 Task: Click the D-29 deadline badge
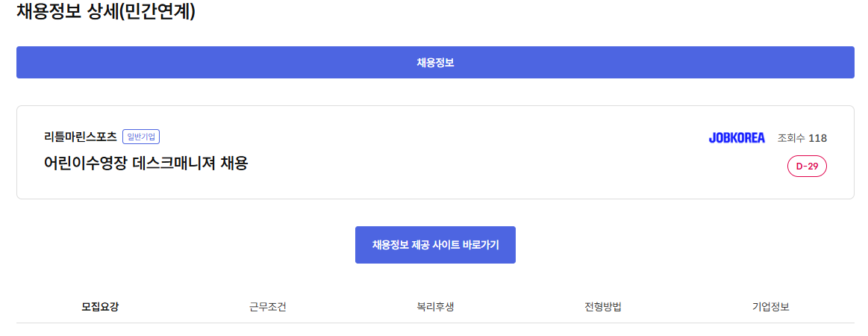(x=807, y=167)
